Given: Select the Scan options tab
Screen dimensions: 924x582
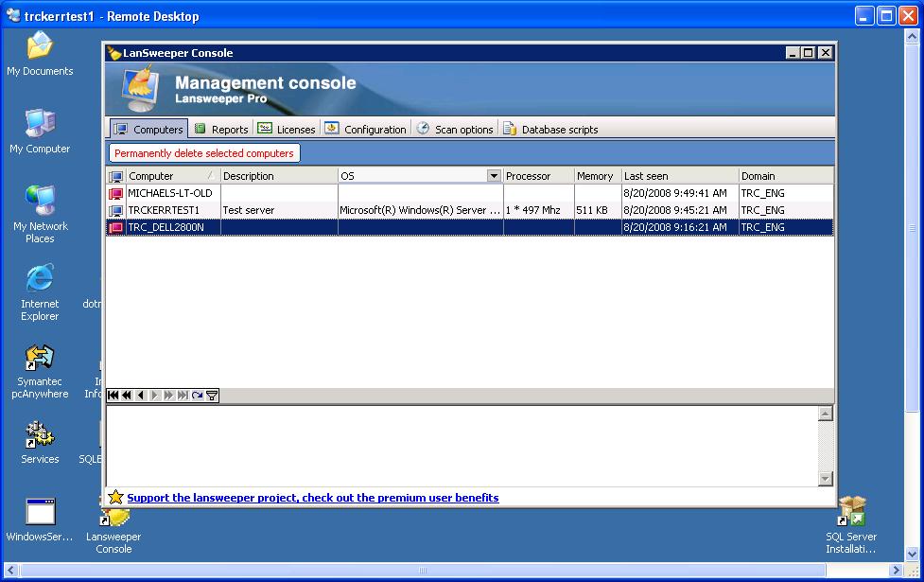Looking at the screenshot, I should [x=455, y=130].
